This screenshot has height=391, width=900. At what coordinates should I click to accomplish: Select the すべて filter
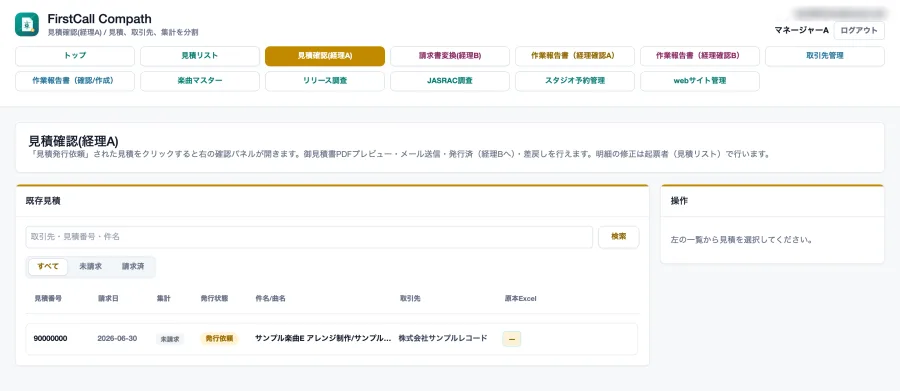coord(48,267)
